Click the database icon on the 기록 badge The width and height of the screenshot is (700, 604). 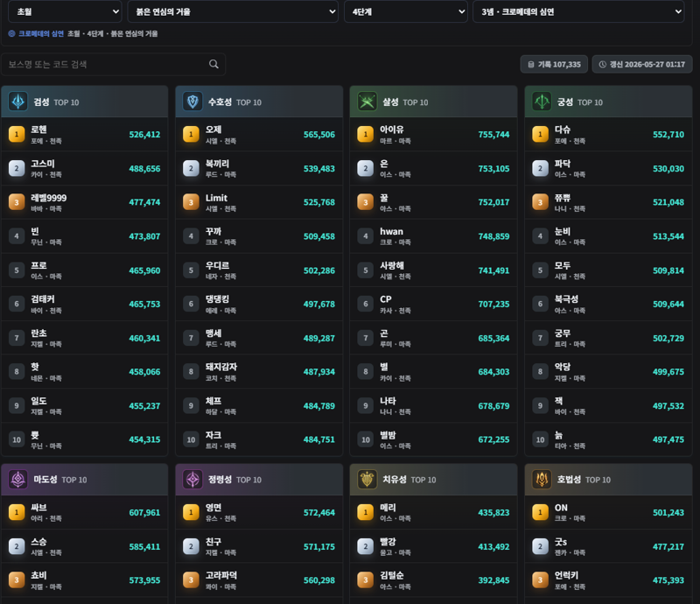pos(531,64)
